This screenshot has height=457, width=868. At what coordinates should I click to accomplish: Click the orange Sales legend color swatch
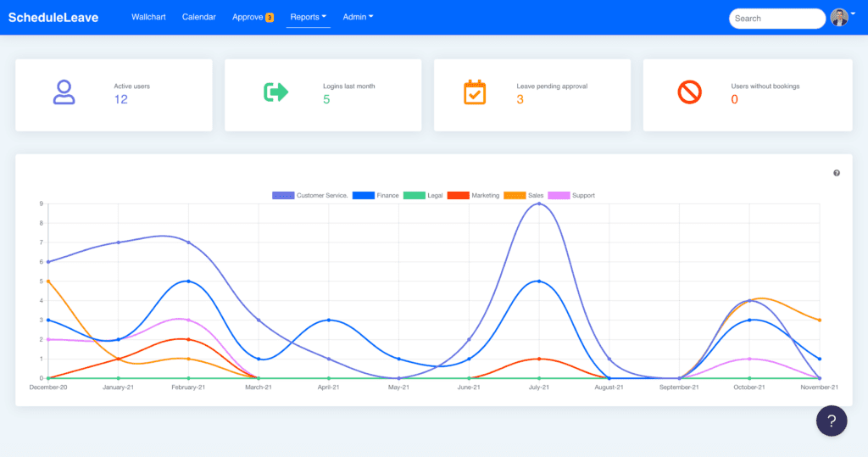click(x=515, y=196)
